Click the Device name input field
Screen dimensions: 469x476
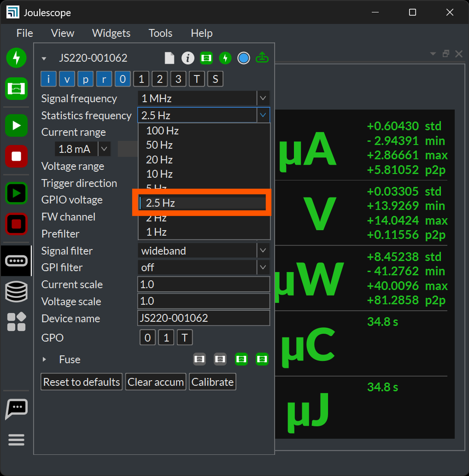(203, 318)
